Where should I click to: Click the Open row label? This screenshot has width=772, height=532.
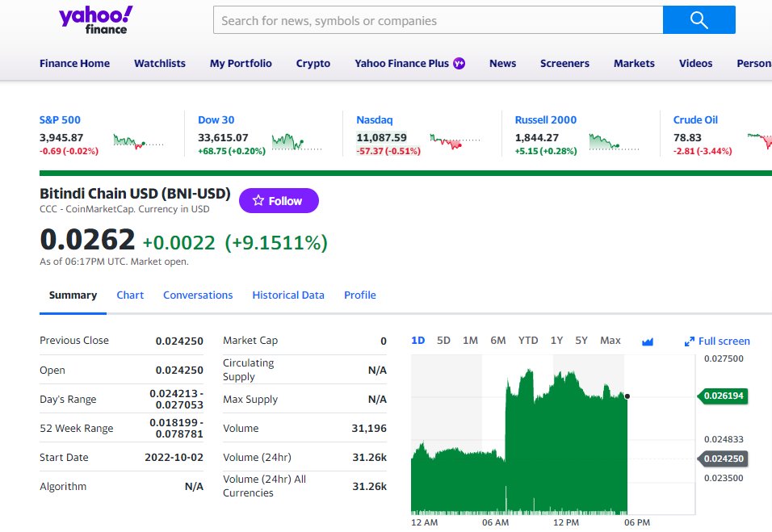52,370
